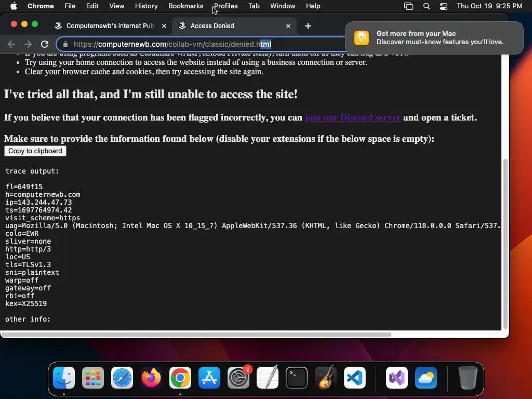
Task: Open System Settings from the Dock
Action: 238,378
